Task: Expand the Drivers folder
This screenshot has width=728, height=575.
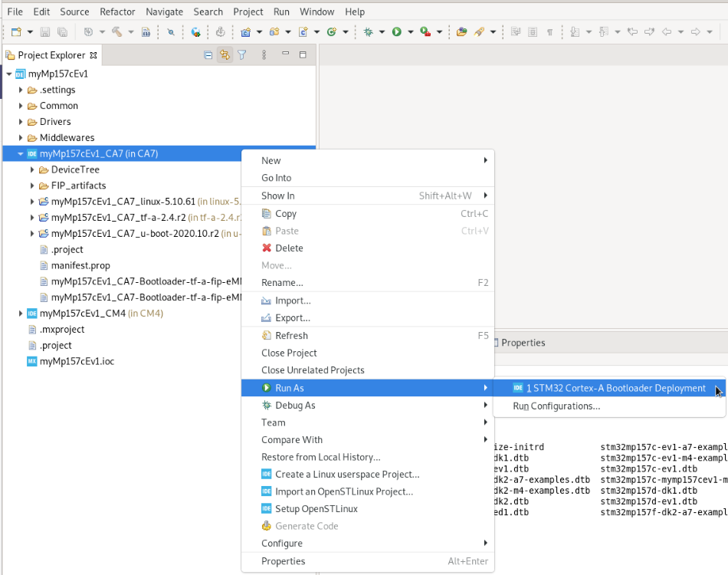Action: click(x=21, y=122)
